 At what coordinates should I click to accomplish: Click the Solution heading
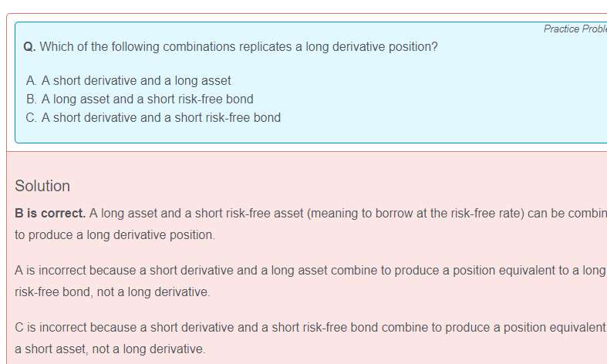(42, 186)
